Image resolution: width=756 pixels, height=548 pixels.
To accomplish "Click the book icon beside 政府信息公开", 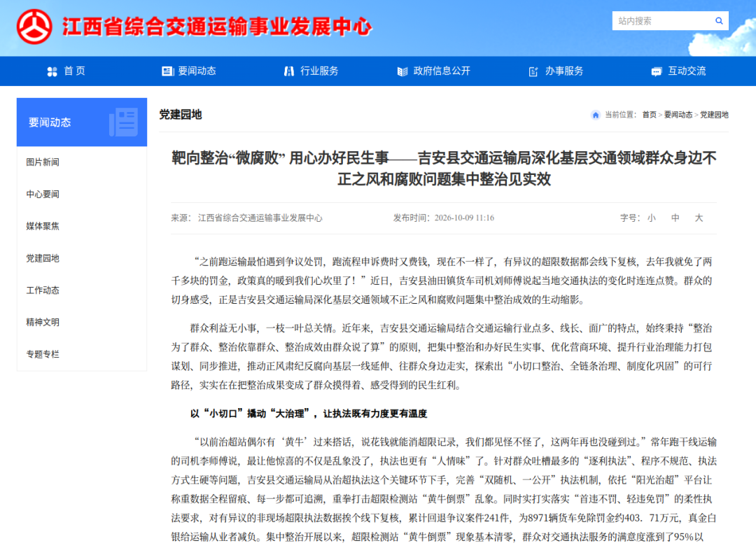I will 402,72.
